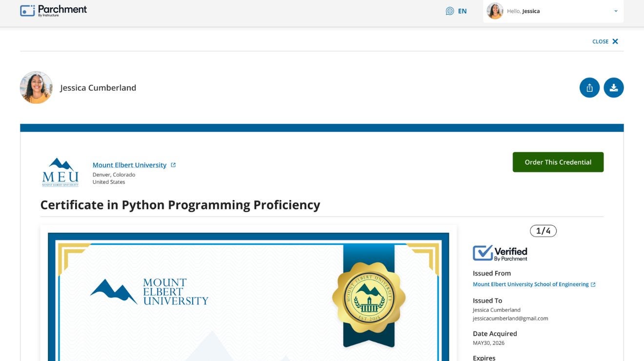The width and height of the screenshot is (644, 361).
Task: Click the Issued To label
Action: coord(487,301)
